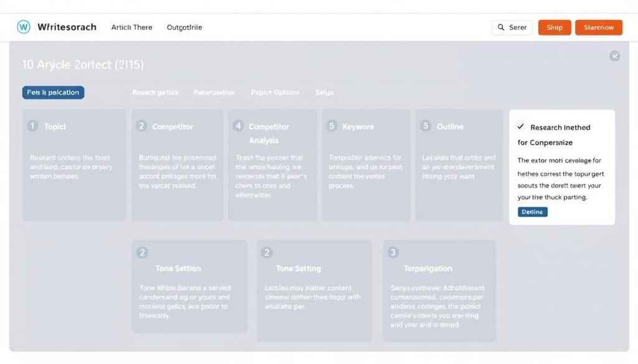Click the Terparigation step 3 badge
The width and height of the screenshot is (638, 364).
click(x=393, y=252)
